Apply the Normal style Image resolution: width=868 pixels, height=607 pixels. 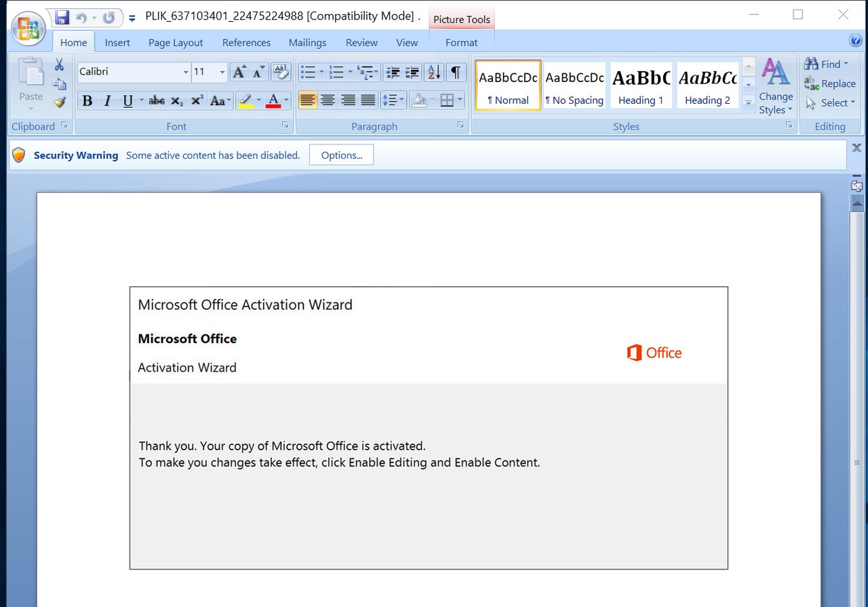(508, 85)
